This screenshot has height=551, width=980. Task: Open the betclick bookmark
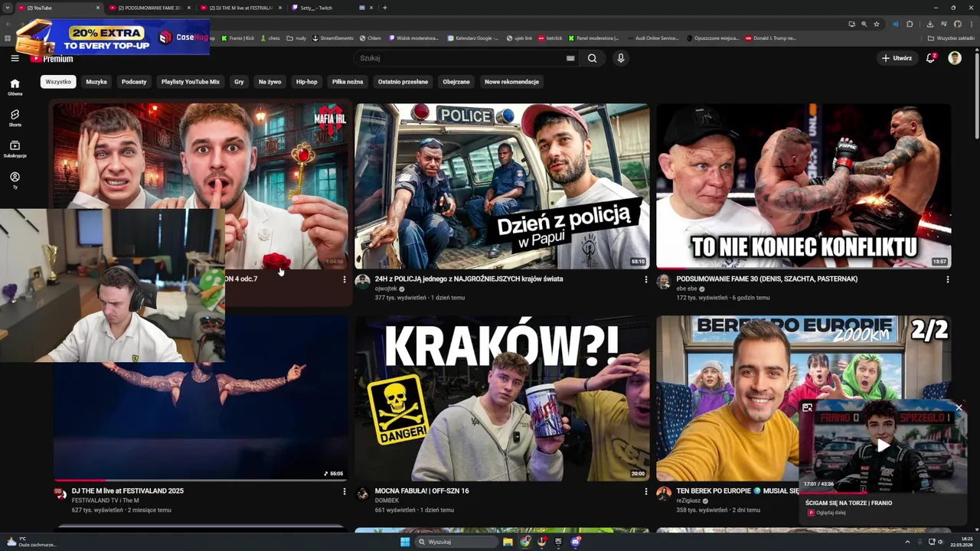(550, 37)
